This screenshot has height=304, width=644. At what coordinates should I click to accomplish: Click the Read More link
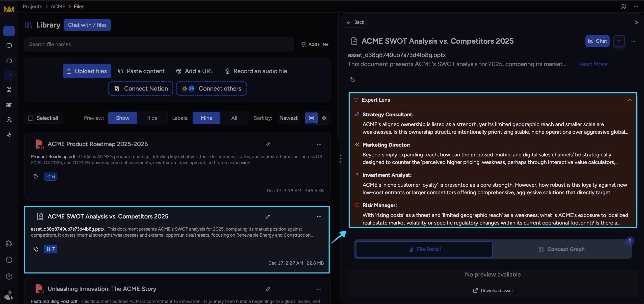tap(593, 64)
